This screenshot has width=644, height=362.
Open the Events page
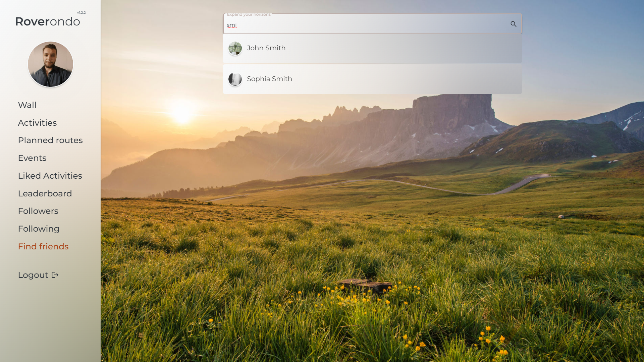click(x=32, y=158)
